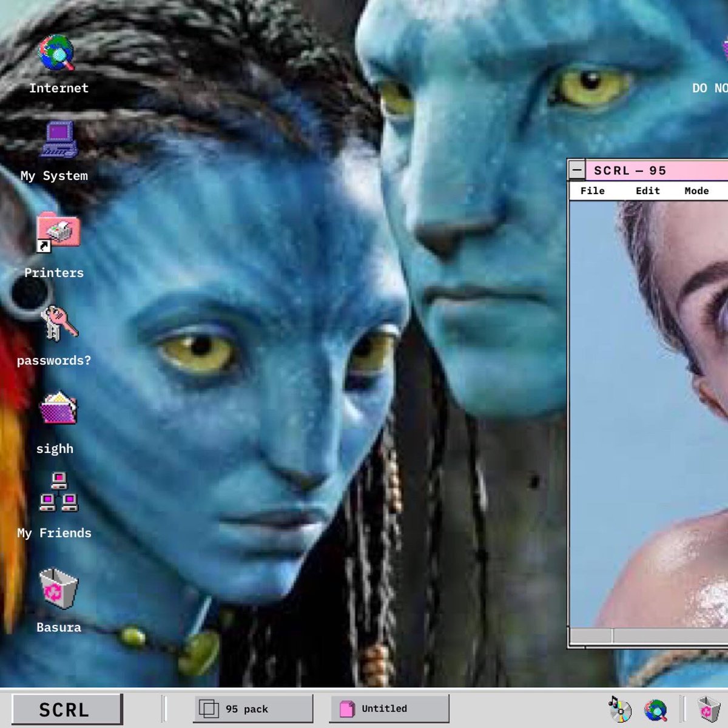This screenshot has height=728, width=728.
Task: Switch to the 95 pack taskbar window
Action: [254, 709]
